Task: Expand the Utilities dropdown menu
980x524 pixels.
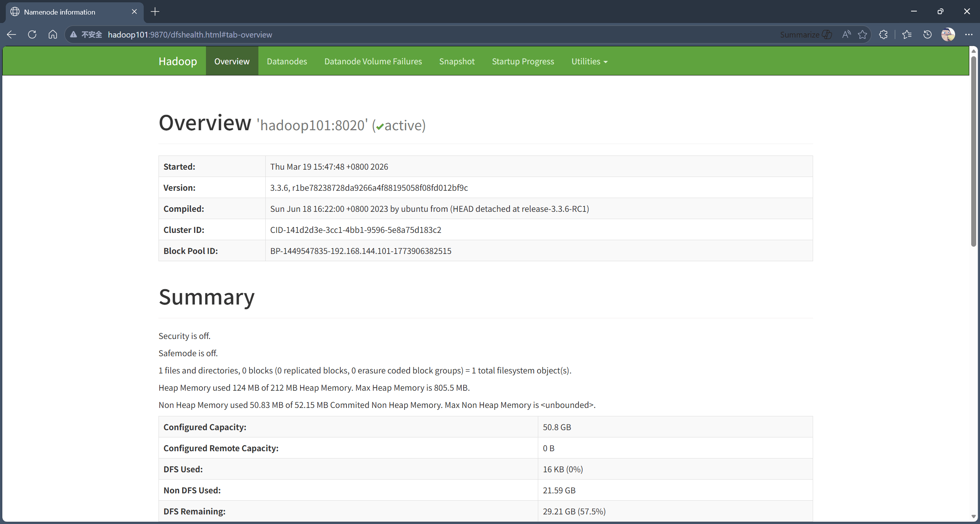Action: pyautogui.click(x=590, y=61)
